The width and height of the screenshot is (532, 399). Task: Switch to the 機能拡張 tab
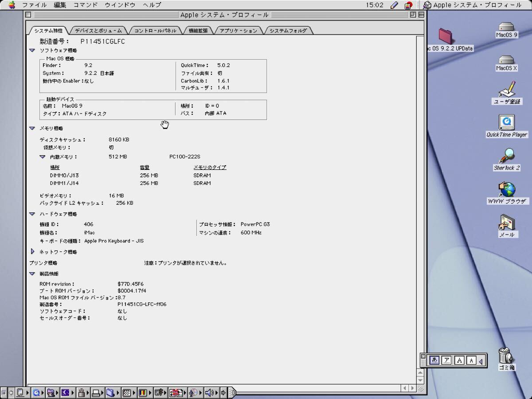[198, 31]
